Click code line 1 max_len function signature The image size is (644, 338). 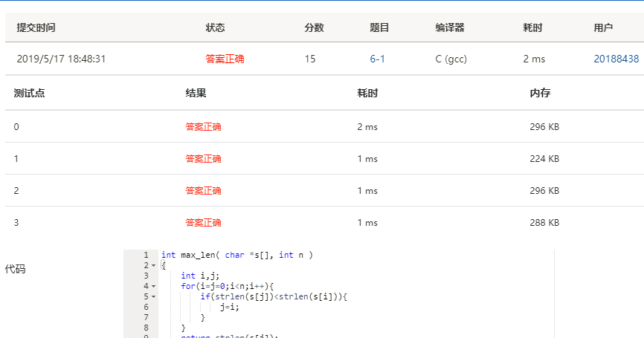click(237, 255)
